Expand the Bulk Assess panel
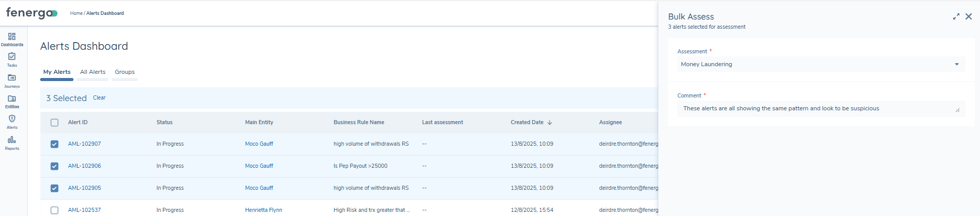Screen dimensions: 980x216 [956, 17]
